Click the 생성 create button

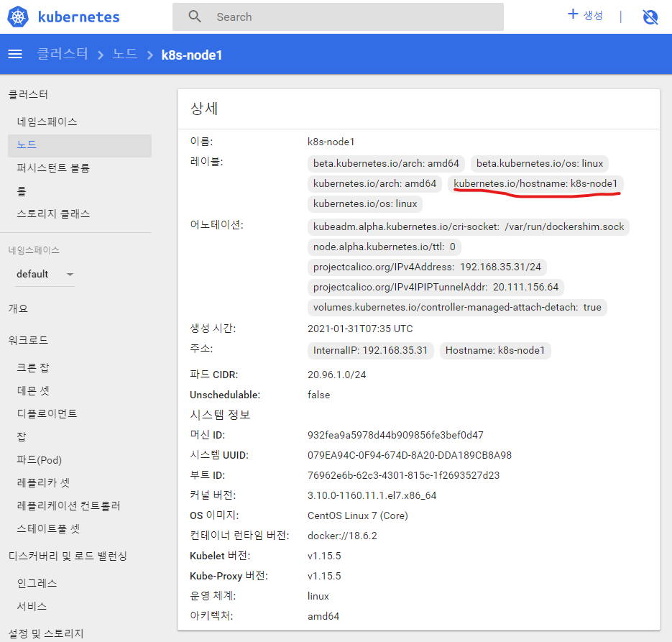586,15
